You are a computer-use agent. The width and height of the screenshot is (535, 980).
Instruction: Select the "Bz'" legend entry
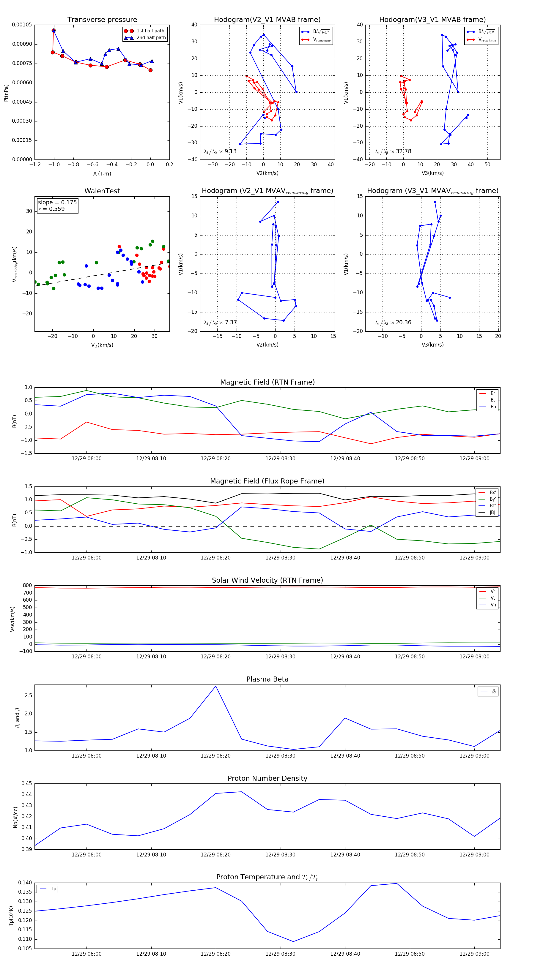pos(487,506)
